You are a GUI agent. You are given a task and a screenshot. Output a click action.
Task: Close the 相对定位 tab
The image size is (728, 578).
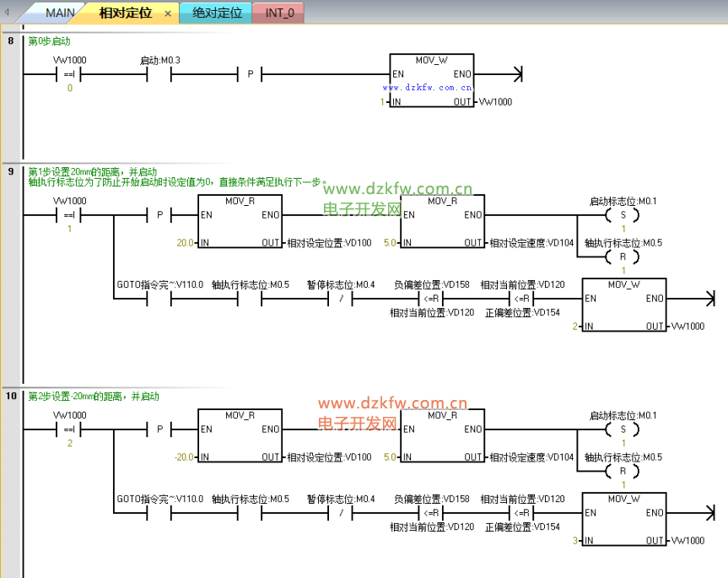click(167, 14)
